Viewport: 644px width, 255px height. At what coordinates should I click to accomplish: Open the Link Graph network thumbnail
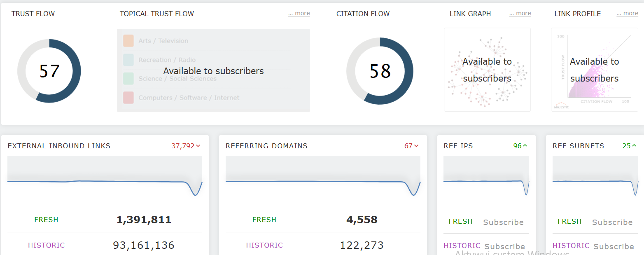pyautogui.click(x=487, y=70)
